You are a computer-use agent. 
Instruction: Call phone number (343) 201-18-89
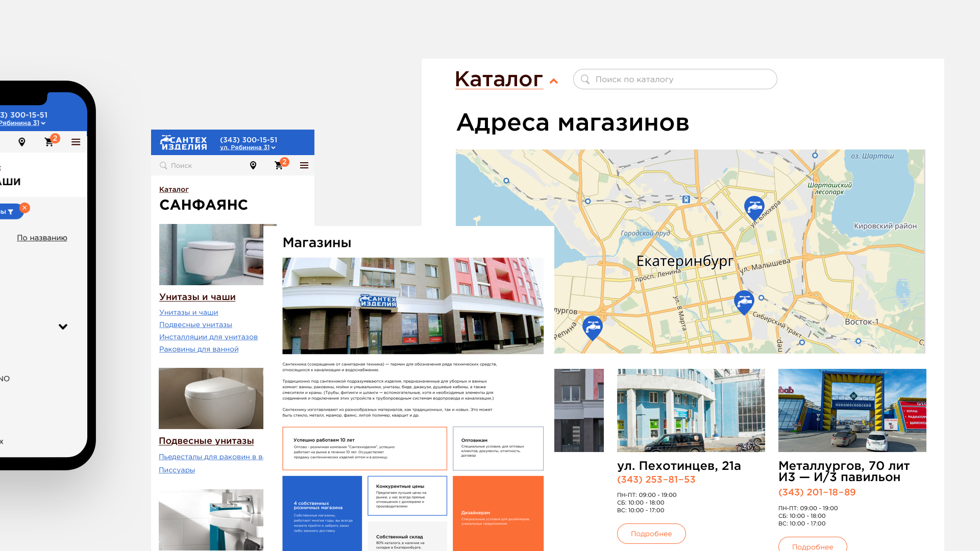coord(817,492)
